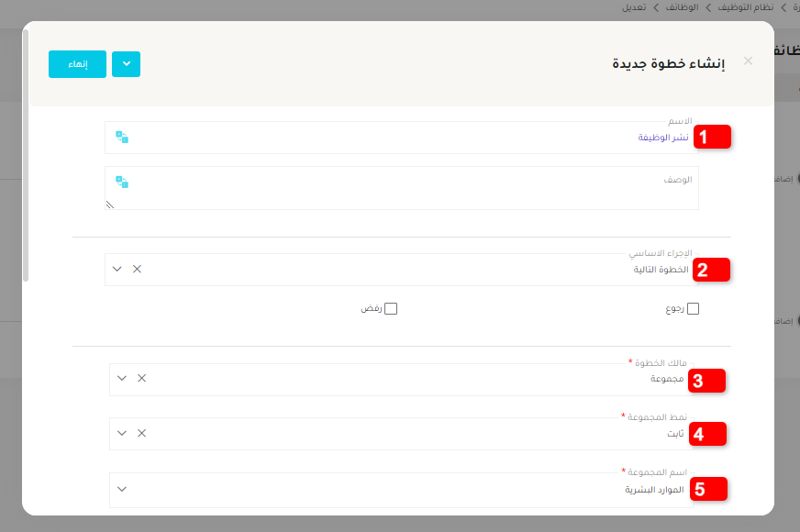
Task: Click inside the الاسم text field
Action: [385, 138]
